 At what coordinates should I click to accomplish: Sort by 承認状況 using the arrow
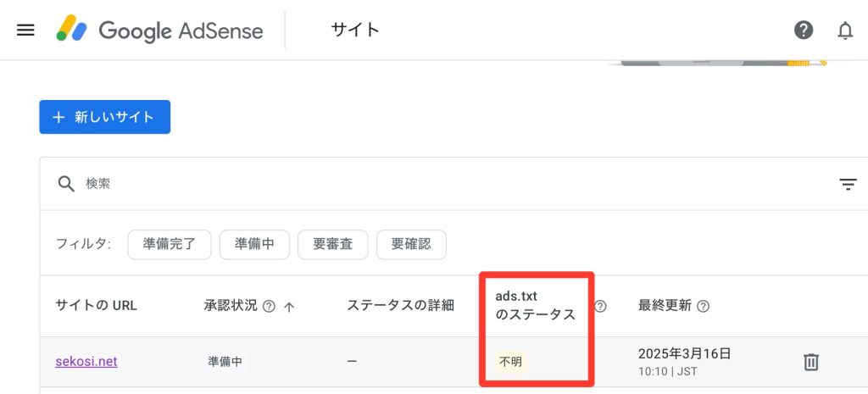point(289,307)
